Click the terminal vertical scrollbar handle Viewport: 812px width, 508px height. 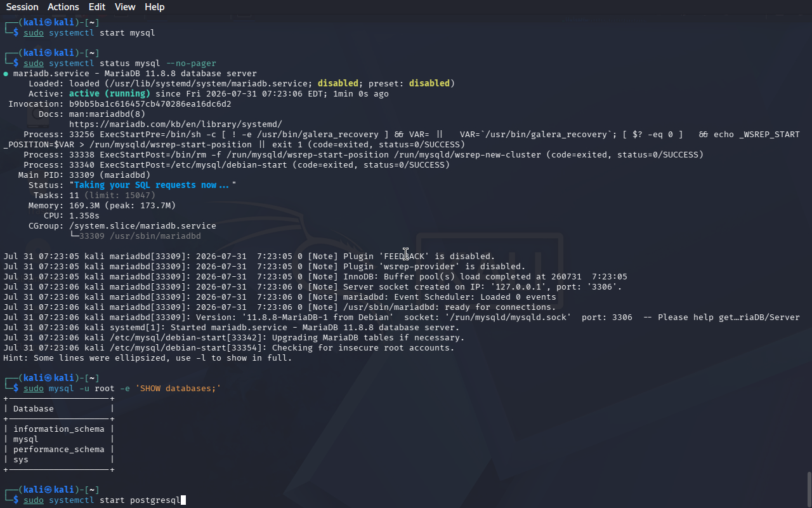pos(808,489)
